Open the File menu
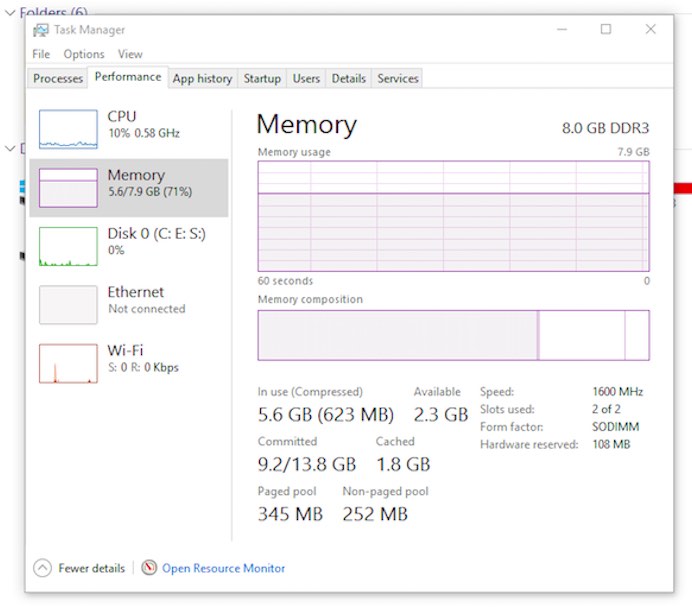This screenshot has height=607, width=692. click(x=41, y=54)
